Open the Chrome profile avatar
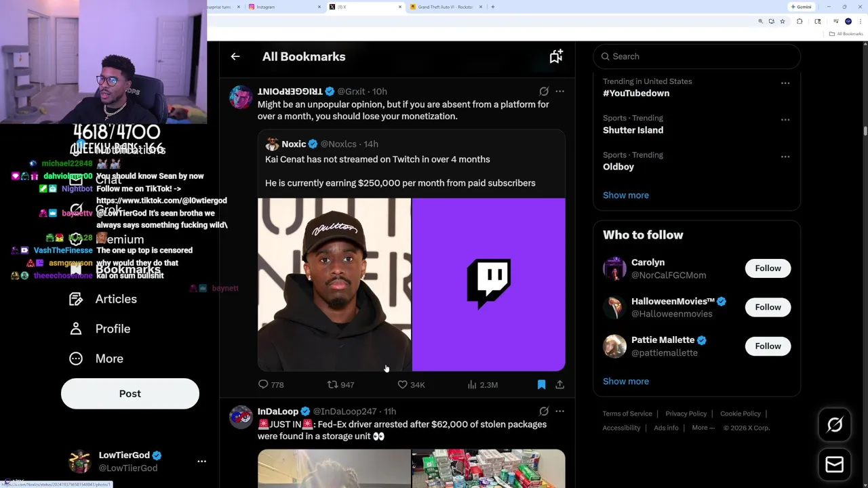This screenshot has height=488, width=868. point(848,22)
